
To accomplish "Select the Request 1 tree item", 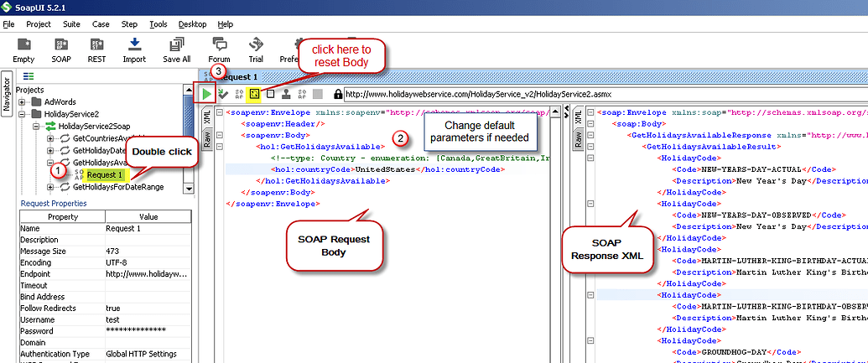I will coord(105,175).
